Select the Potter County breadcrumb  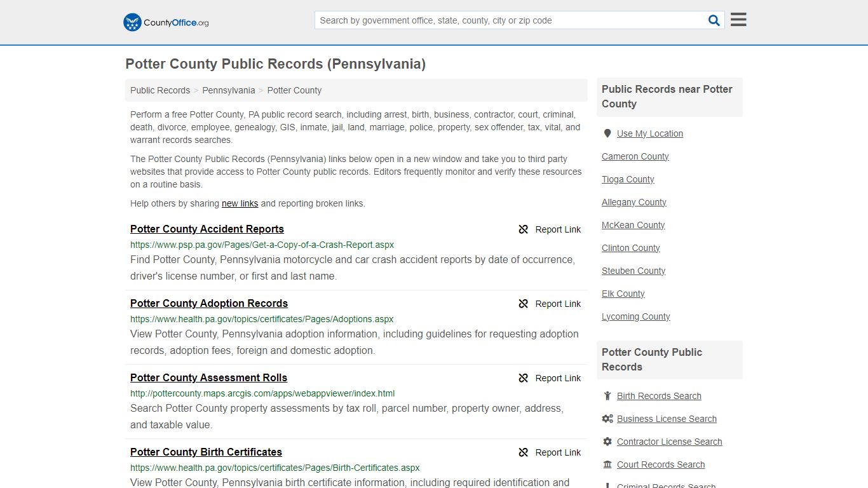point(294,90)
